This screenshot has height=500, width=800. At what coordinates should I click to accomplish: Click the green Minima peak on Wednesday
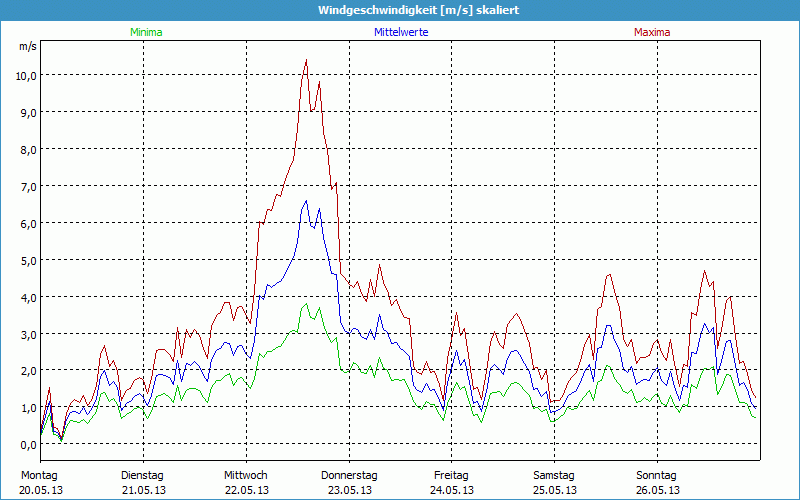coord(306,304)
